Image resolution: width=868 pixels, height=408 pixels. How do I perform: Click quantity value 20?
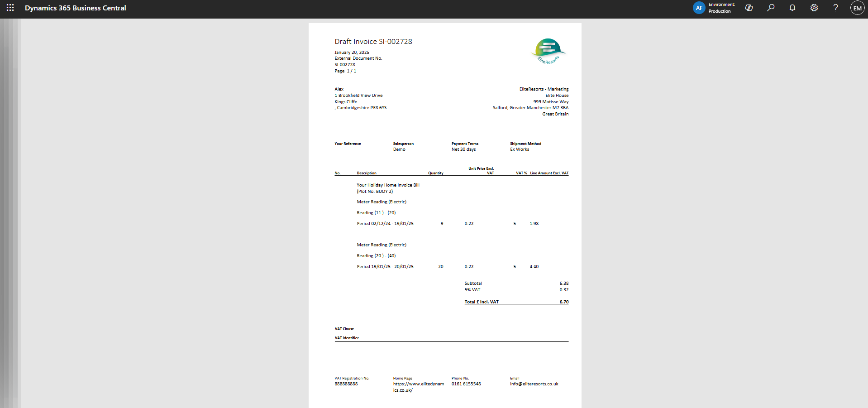click(441, 267)
